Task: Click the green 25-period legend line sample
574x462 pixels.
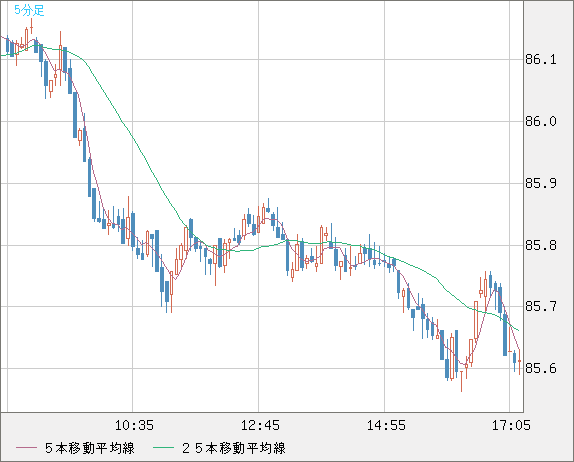Action: pyautogui.click(x=163, y=448)
